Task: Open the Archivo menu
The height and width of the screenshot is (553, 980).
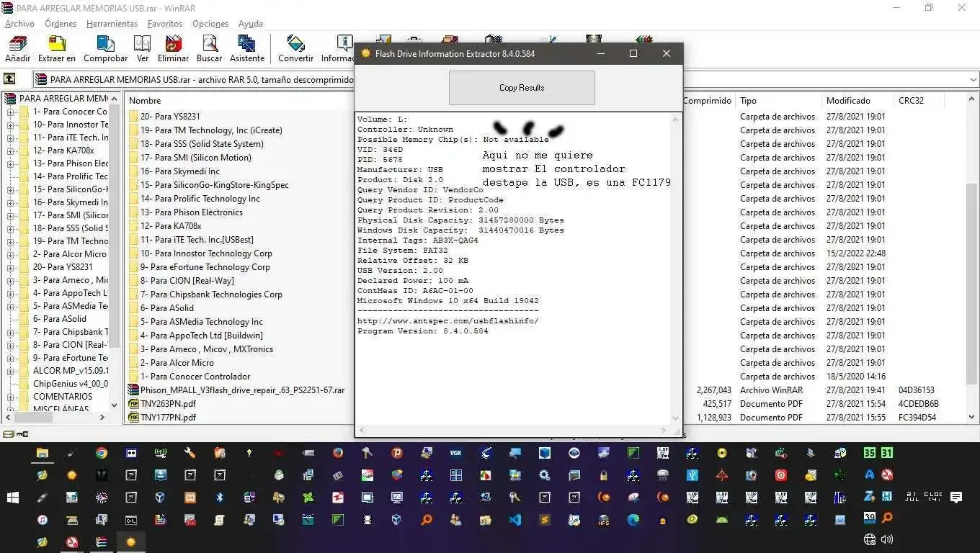Action: (x=19, y=24)
